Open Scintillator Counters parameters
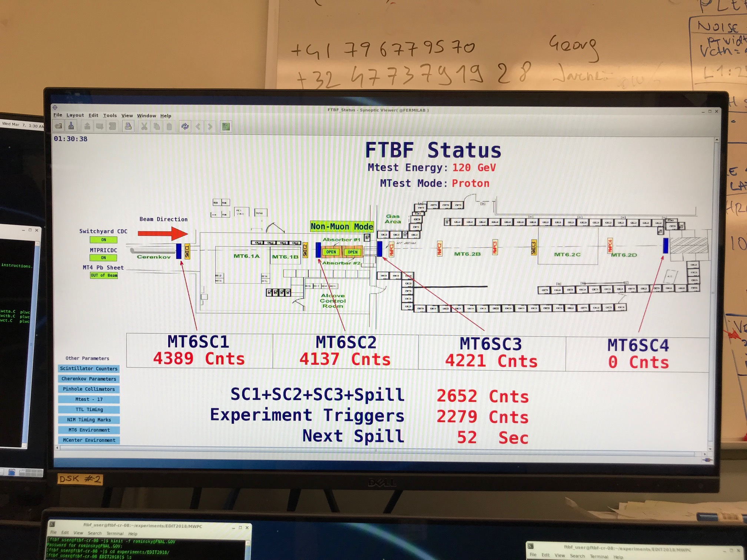747x560 pixels. (x=89, y=369)
